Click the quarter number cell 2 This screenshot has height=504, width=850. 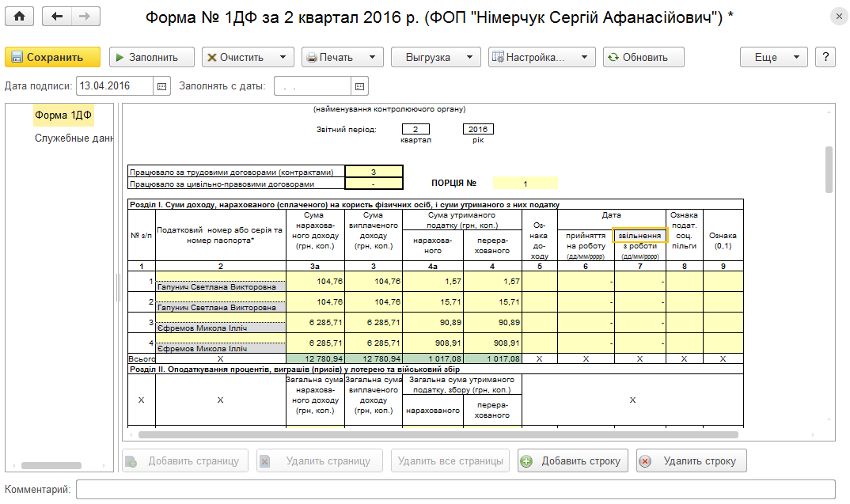[416, 129]
